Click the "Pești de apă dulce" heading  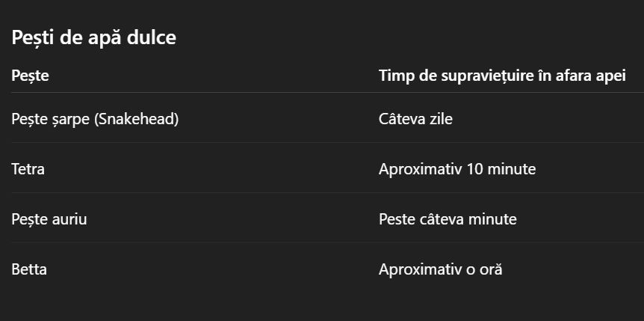93,37
